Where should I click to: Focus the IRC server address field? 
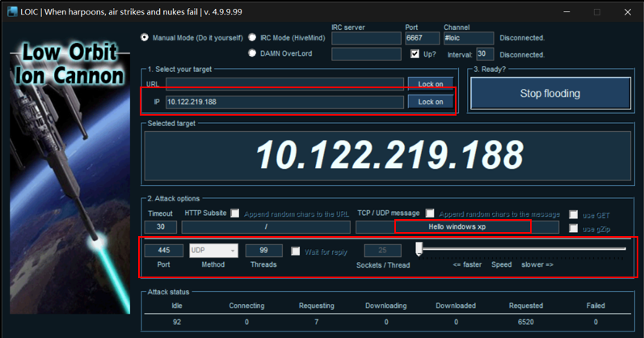[366, 38]
